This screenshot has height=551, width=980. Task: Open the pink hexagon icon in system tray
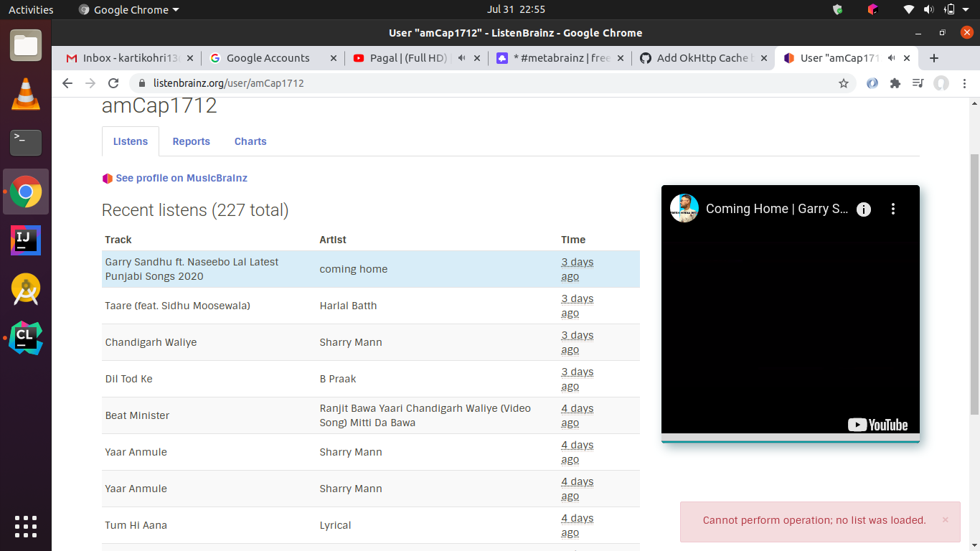click(872, 9)
